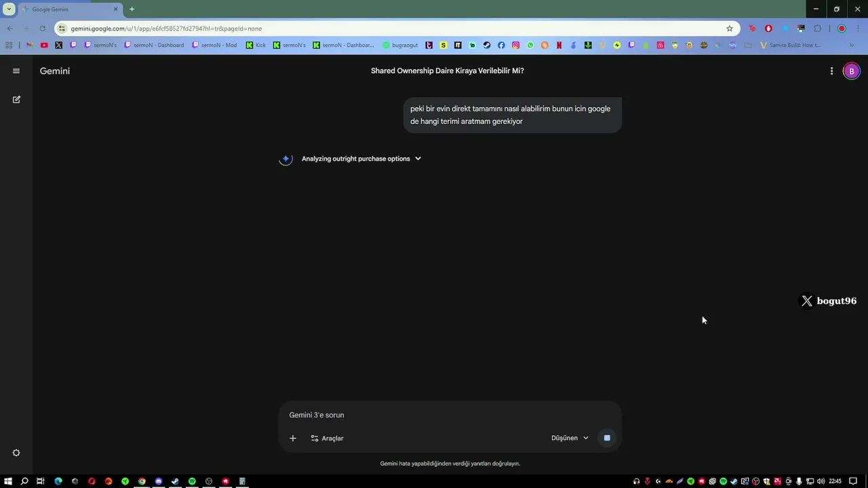View site information icon in address bar
The width and height of the screenshot is (868, 488).
click(62, 28)
